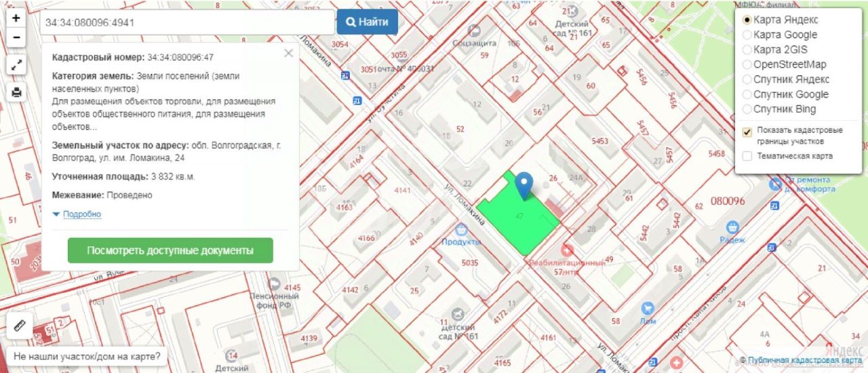Image resolution: width=868 pixels, height=373 pixels.
Task: Click the Радеж shopping cart icon
Action: (x=732, y=227)
